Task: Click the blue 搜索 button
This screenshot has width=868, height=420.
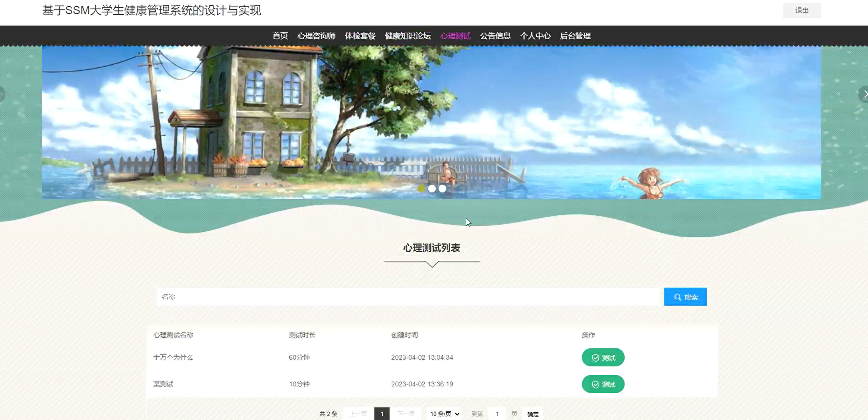Action: click(685, 297)
